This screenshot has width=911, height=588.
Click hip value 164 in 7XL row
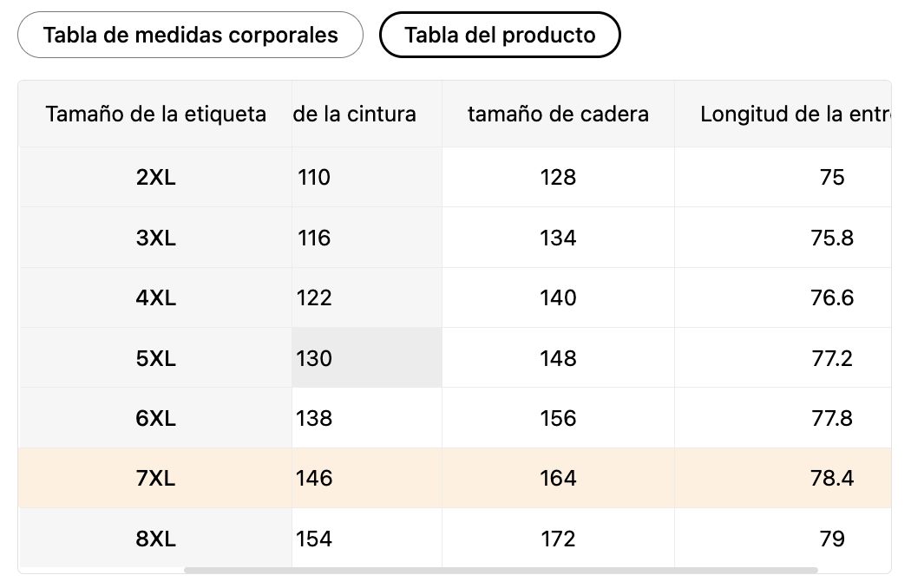(x=558, y=478)
